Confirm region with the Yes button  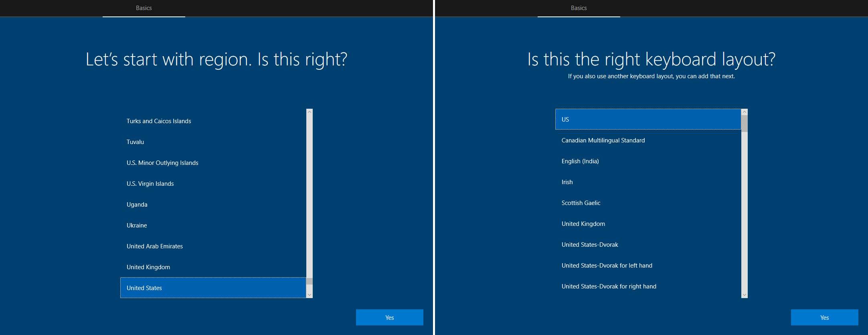(390, 317)
